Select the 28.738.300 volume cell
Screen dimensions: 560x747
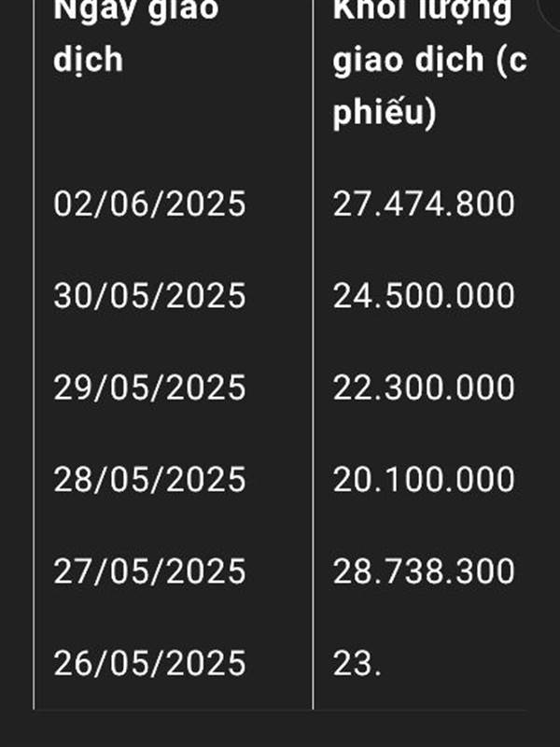click(424, 571)
